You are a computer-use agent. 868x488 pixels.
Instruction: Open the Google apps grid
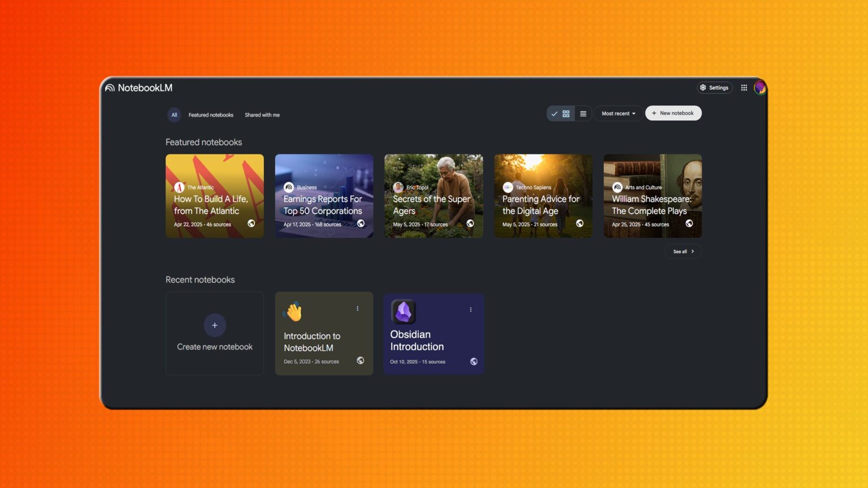pos(744,88)
